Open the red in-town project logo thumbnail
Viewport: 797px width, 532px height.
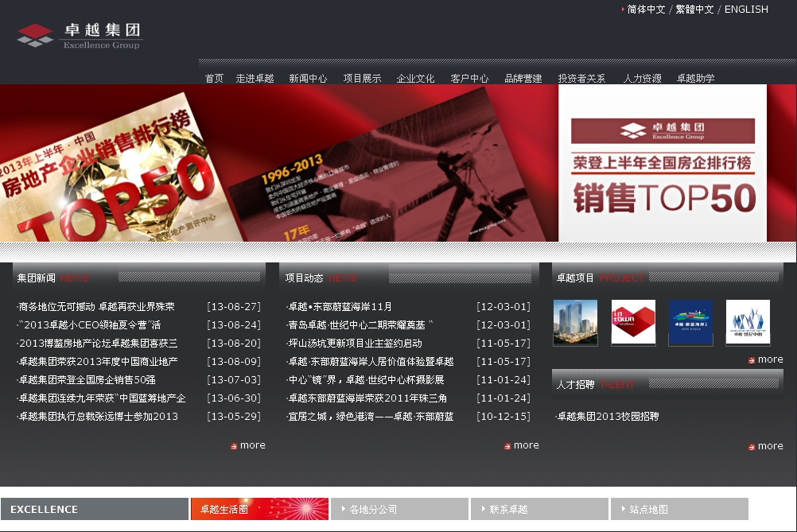[x=633, y=323]
